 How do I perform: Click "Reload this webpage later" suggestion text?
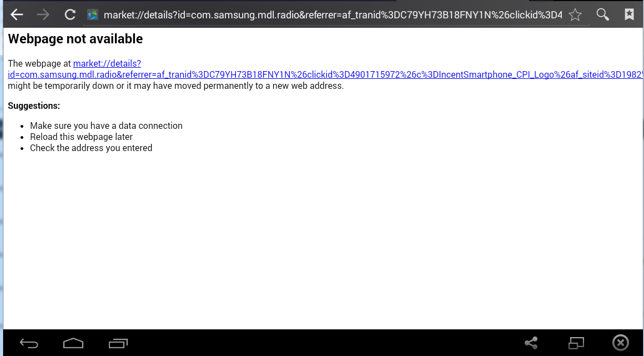(81, 137)
